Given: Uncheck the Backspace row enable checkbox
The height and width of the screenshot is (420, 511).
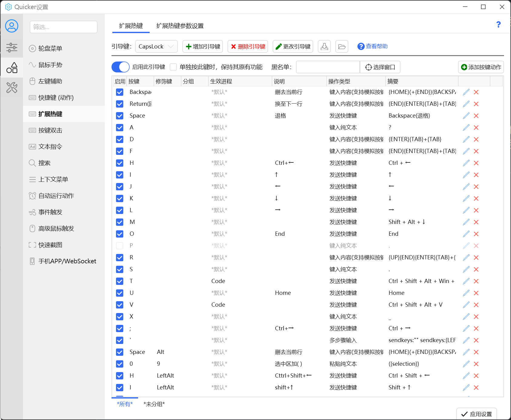Looking at the screenshot, I should point(120,92).
